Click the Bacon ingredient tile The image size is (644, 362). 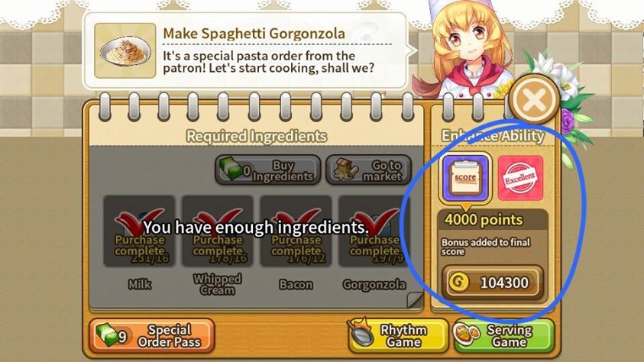coord(296,231)
